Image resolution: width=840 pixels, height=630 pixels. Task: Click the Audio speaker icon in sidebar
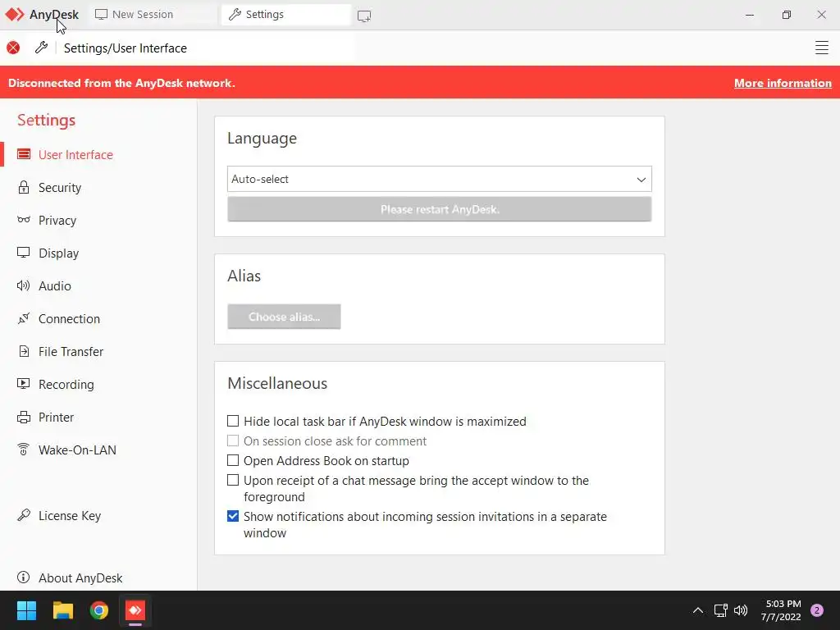[x=24, y=285]
